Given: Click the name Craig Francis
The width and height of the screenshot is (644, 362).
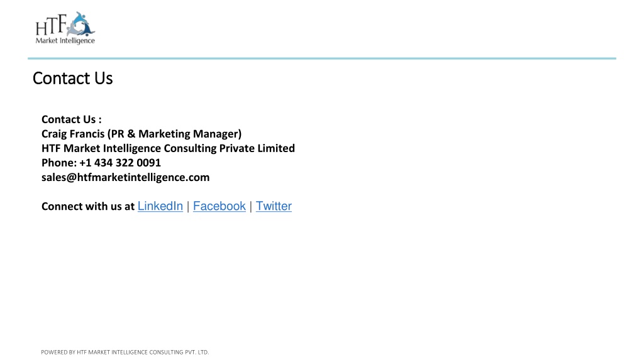Looking at the screenshot, I should pyautogui.click(x=73, y=134).
